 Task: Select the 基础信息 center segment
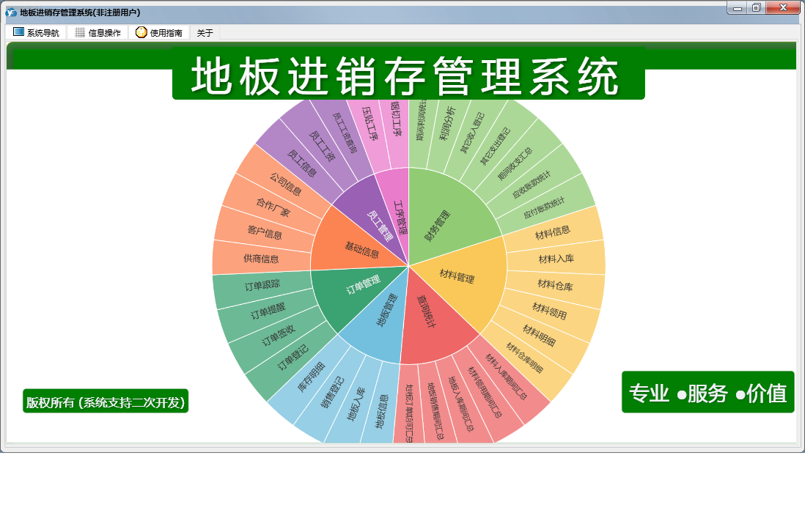point(361,249)
